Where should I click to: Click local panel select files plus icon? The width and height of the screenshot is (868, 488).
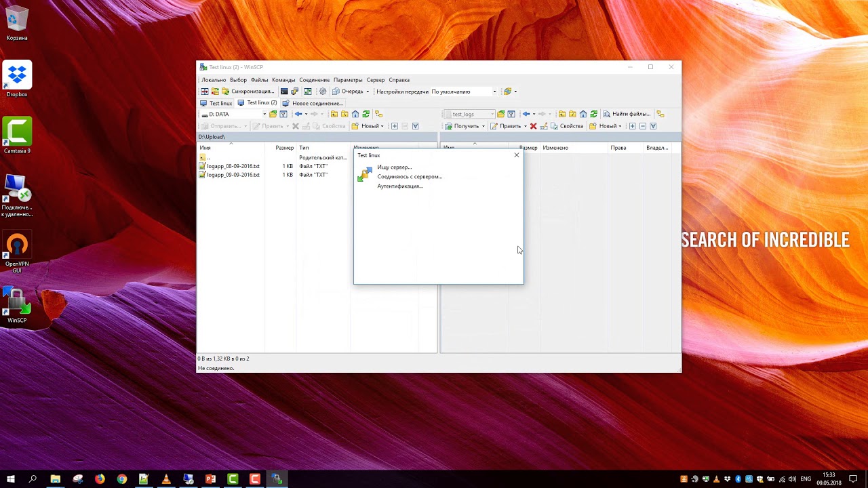point(395,126)
